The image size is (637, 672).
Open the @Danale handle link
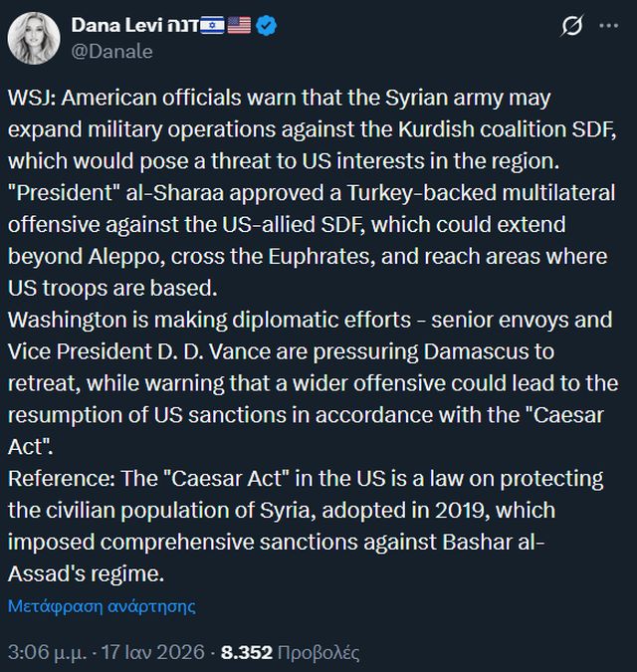point(111,52)
